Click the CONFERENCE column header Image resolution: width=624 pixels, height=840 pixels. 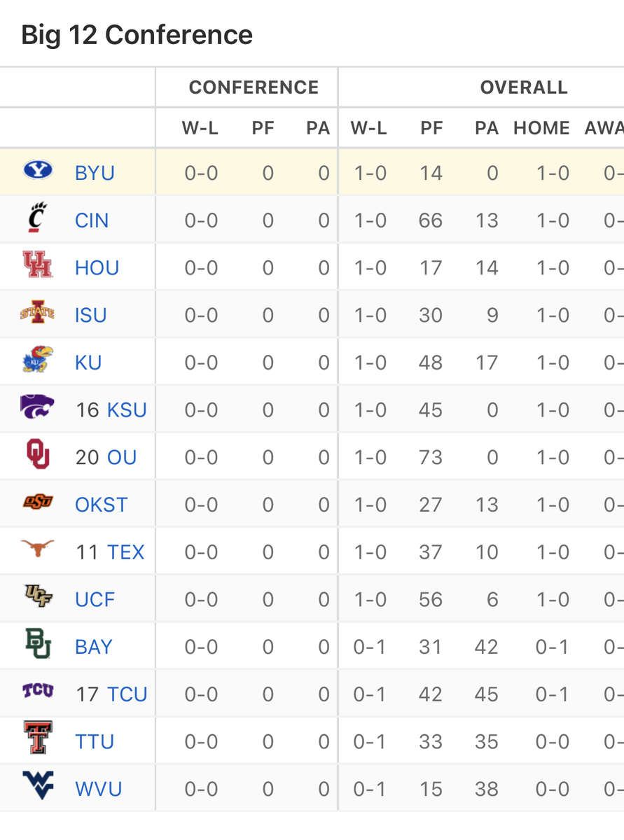coord(254,87)
